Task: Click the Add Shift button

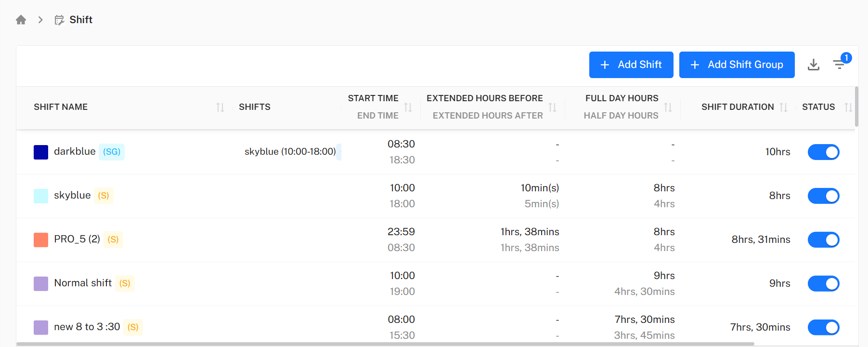Action: click(631, 65)
